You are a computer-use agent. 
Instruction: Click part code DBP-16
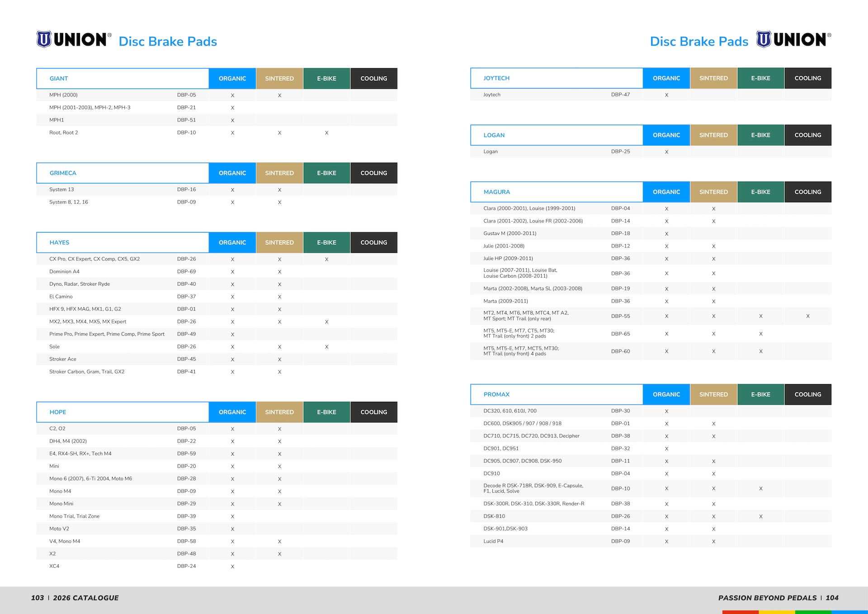pos(186,189)
